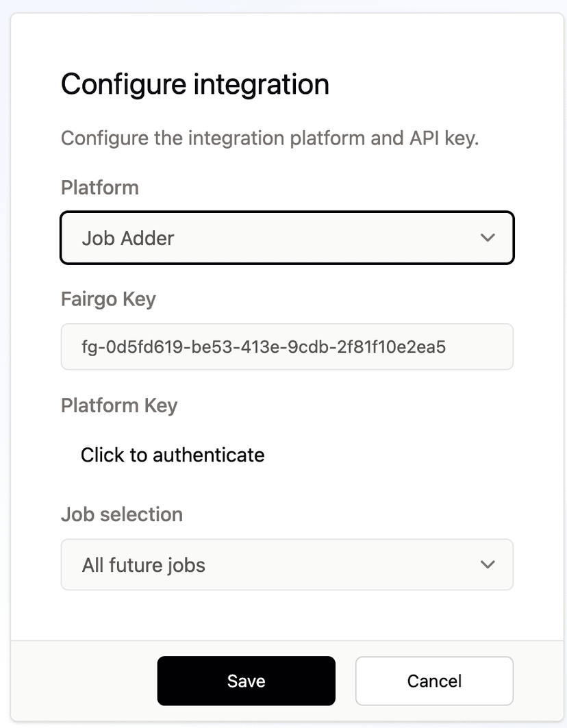Click the dialog description about API key

coord(270,138)
